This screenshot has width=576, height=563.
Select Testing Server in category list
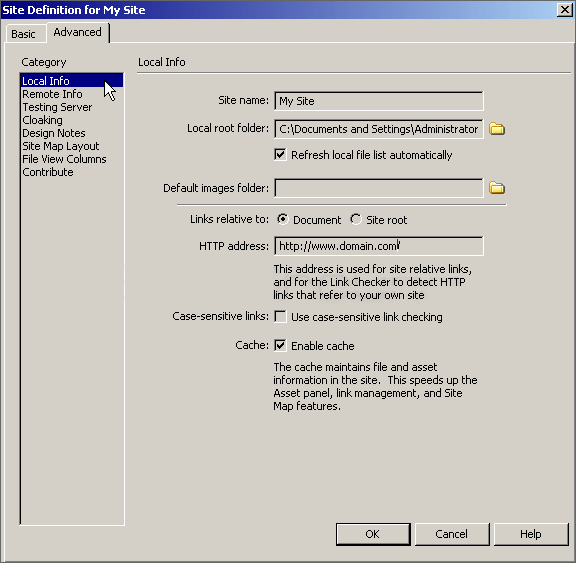[x=57, y=107]
